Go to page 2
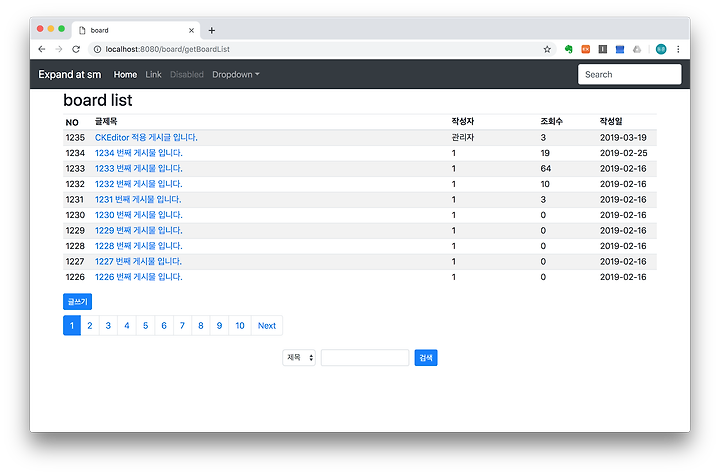The image size is (720, 475). (90, 326)
